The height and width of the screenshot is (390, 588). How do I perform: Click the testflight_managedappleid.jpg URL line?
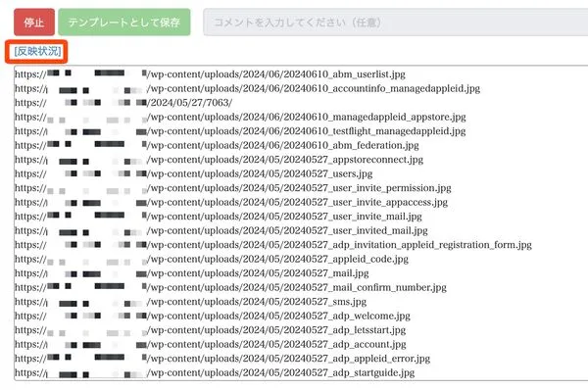tap(240, 131)
